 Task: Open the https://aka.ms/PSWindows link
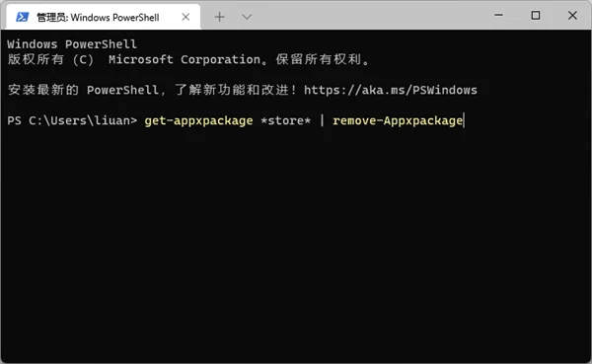[x=391, y=90]
